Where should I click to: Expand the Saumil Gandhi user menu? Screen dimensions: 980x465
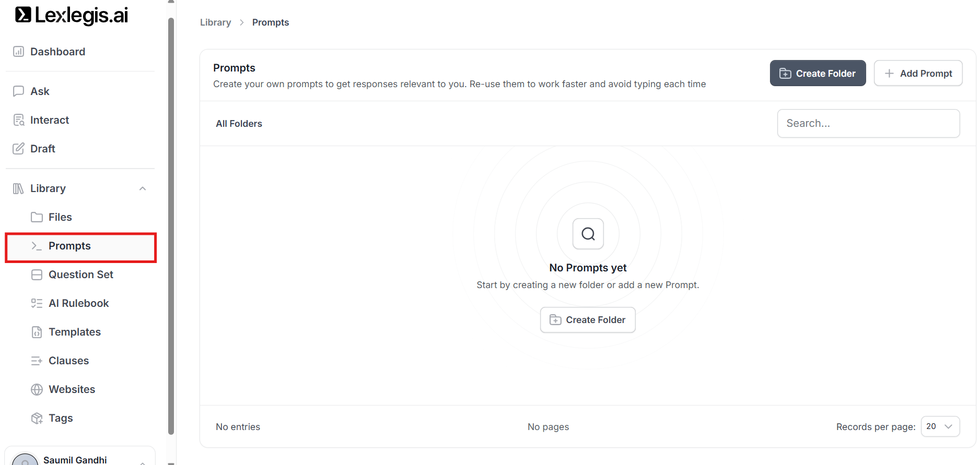[x=143, y=461]
